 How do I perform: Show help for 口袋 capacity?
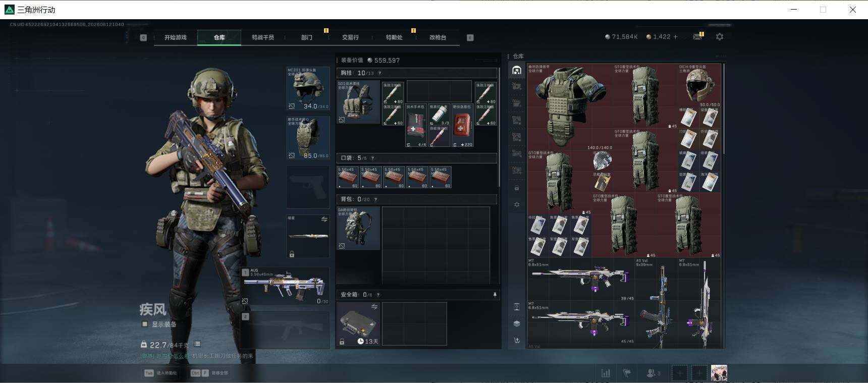372,158
